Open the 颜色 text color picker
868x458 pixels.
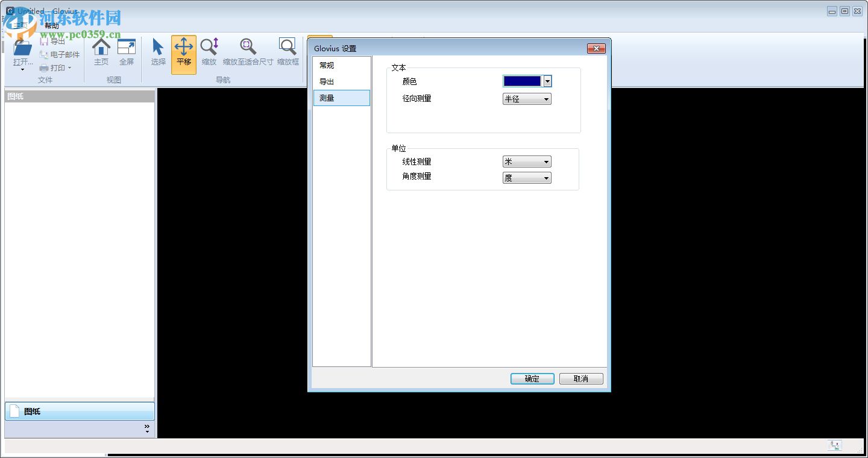click(x=547, y=81)
